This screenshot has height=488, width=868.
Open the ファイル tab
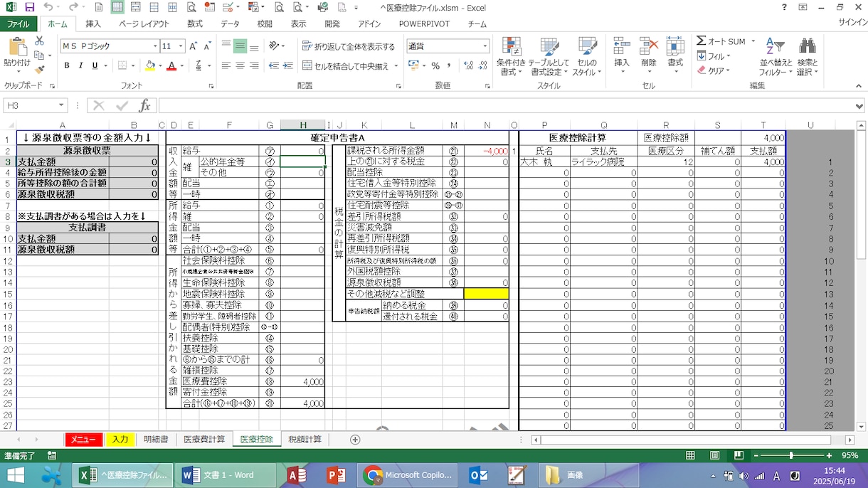click(x=18, y=23)
